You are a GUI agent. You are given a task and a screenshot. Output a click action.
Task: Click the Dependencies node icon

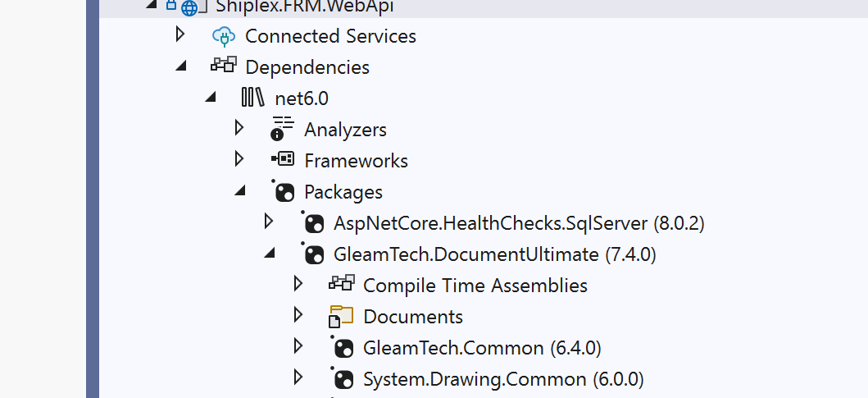223,66
